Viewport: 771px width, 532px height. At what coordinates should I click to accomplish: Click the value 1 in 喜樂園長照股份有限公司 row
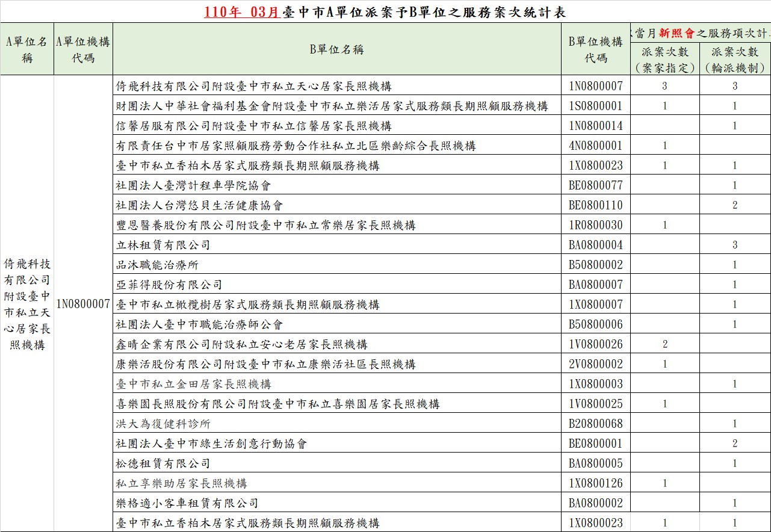tap(665, 404)
